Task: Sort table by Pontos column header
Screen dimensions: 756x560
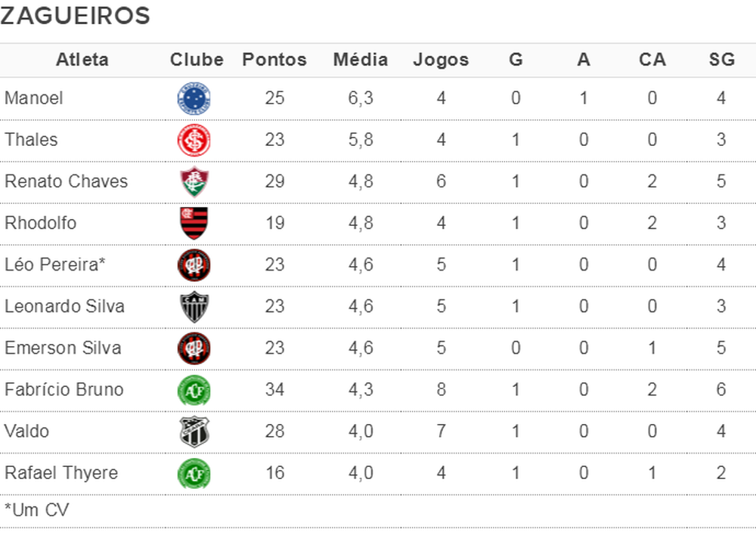Action: (x=274, y=60)
